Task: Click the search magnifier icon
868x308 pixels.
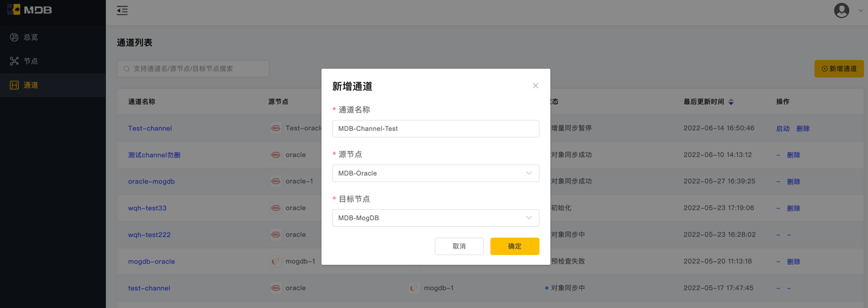Action: [126, 69]
